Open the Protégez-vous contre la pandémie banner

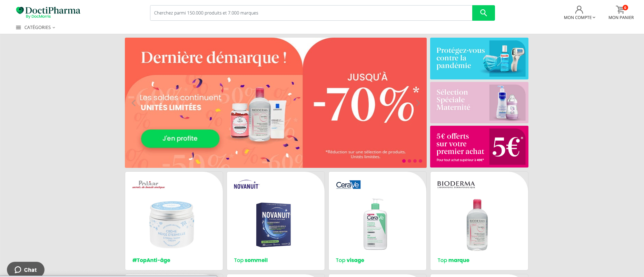coord(479,58)
